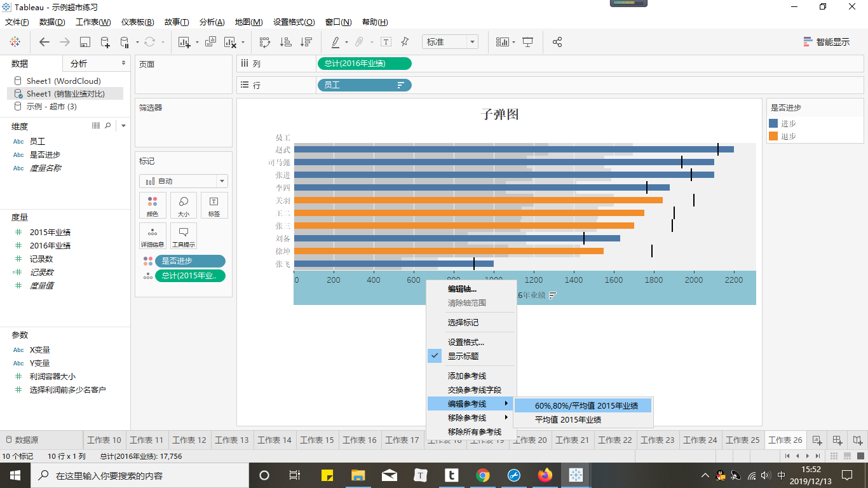Clear the sheet with chart-X icon
The image size is (868, 488).
tap(231, 42)
